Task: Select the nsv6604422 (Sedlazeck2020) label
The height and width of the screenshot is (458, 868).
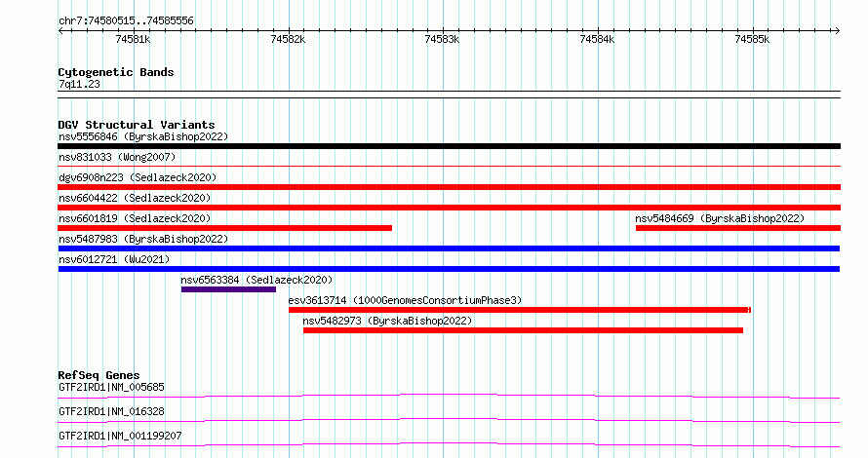Action: pos(135,198)
